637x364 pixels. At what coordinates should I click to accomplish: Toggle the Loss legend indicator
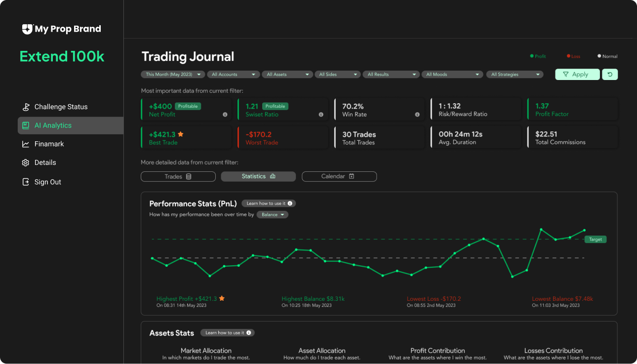(573, 56)
